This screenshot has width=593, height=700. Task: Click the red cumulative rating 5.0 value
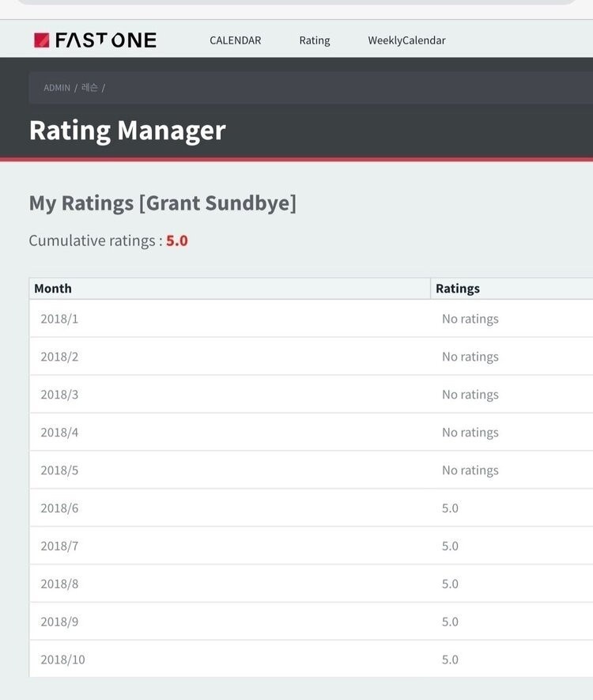[x=177, y=240]
